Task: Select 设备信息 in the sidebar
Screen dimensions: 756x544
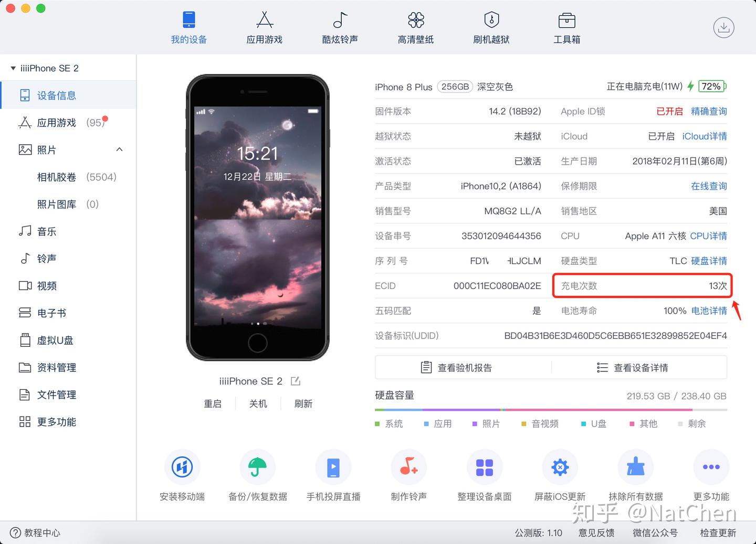Action: [x=68, y=95]
